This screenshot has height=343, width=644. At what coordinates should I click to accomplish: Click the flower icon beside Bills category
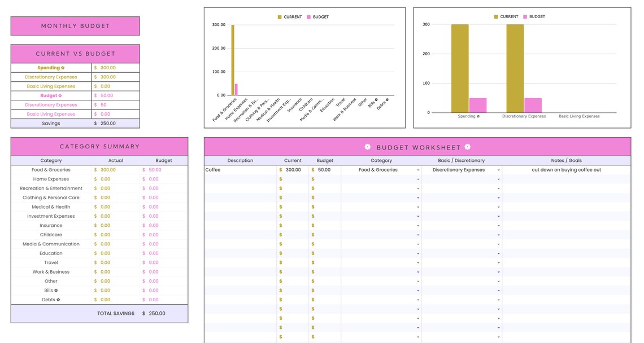click(56, 290)
